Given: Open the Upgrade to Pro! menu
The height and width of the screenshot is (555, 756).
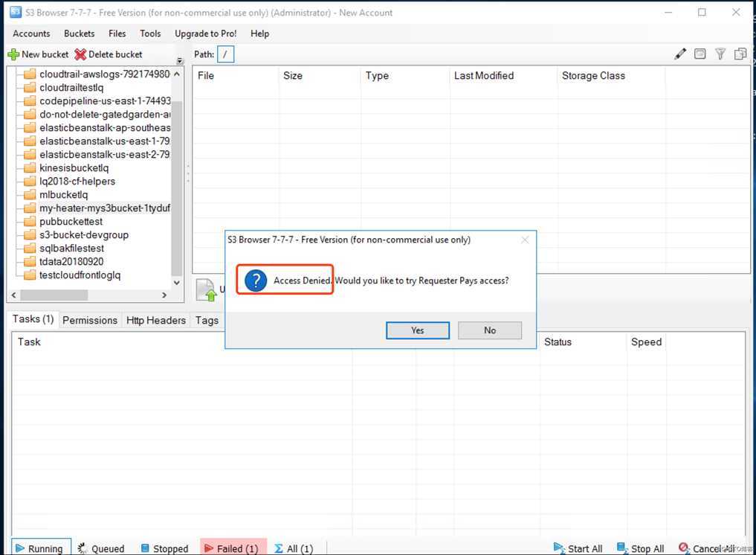Looking at the screenshot, I should click(x=206, y=33).
